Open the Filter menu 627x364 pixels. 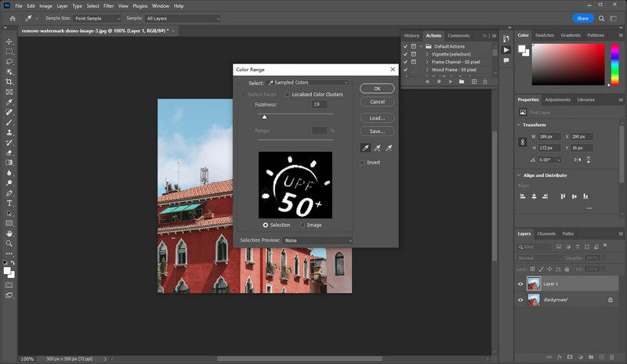[108, 6]
